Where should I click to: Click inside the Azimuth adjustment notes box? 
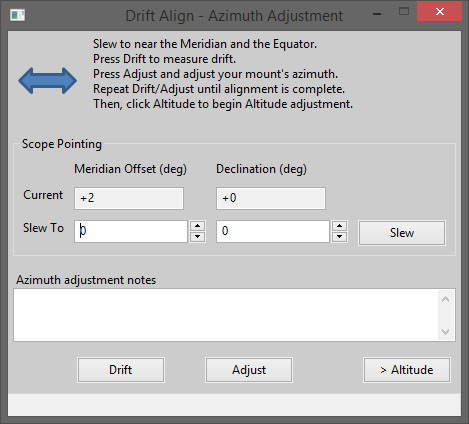point(225,315)
